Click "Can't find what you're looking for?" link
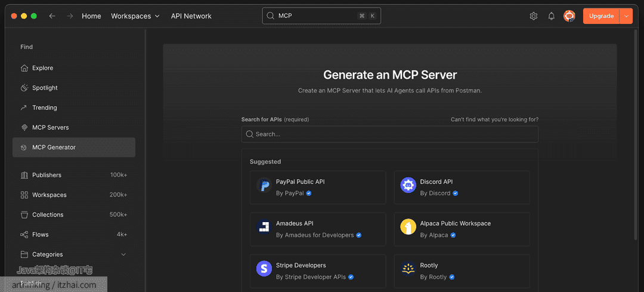Viewport: 644px width, 292px height. coord(494,119)
